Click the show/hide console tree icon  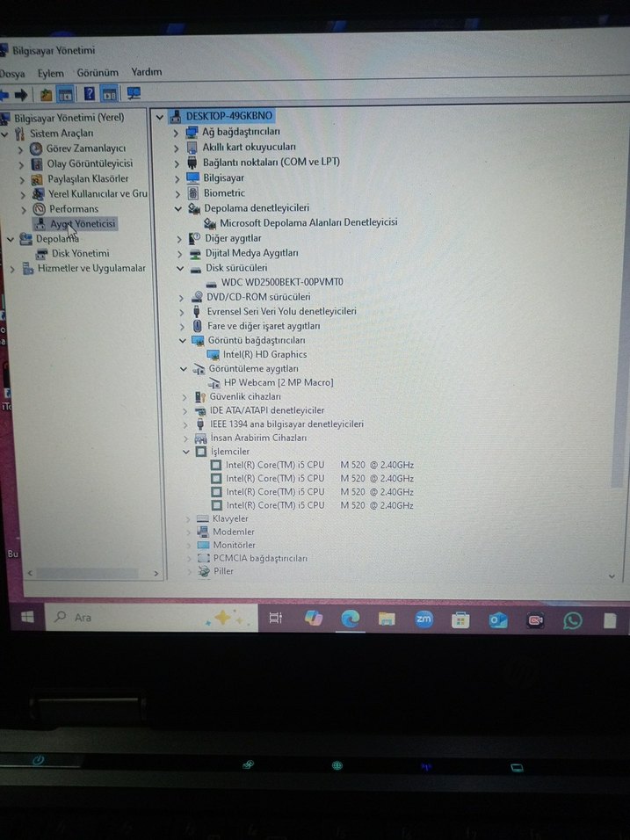click(65, 95)
